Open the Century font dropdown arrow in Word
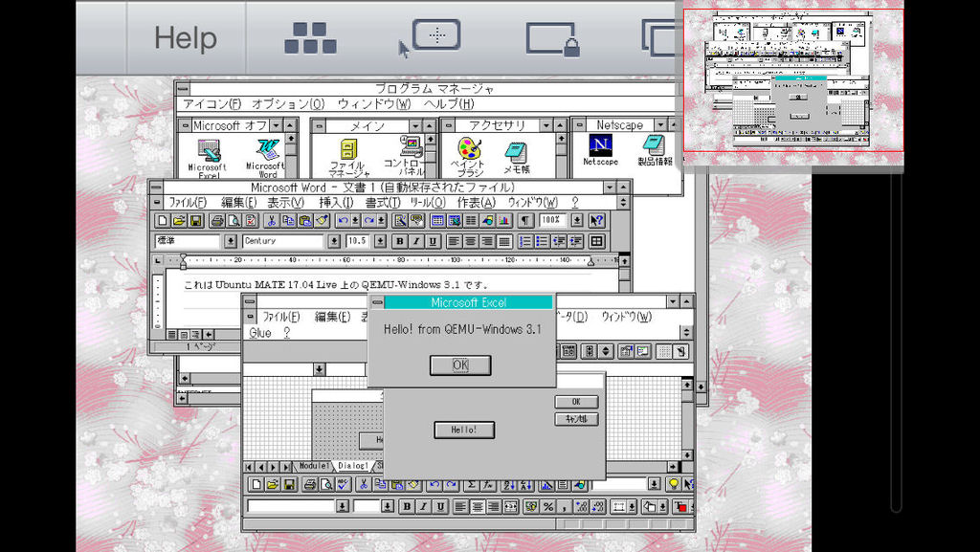This screenshot has height=552, width=980. [334, 241]
